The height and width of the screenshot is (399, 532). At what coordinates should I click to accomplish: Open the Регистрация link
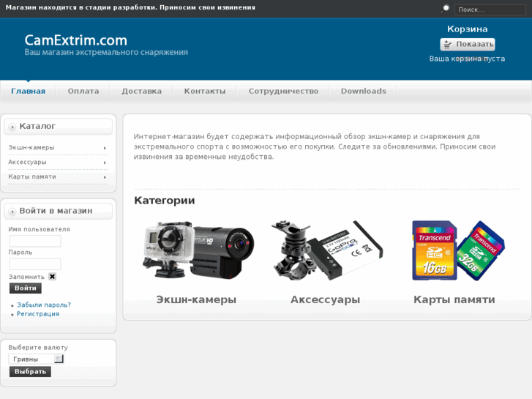pyautogui.click(x=38, y=314)
